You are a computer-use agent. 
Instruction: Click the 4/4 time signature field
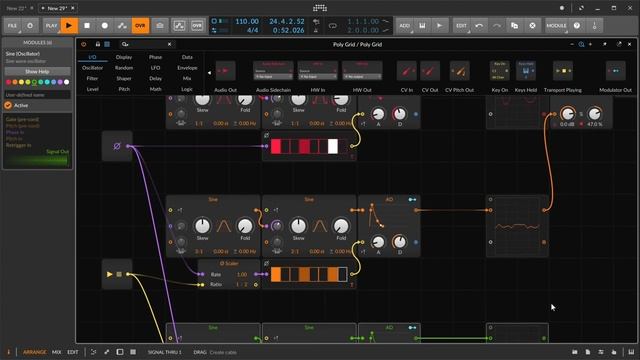click(252, 30)
